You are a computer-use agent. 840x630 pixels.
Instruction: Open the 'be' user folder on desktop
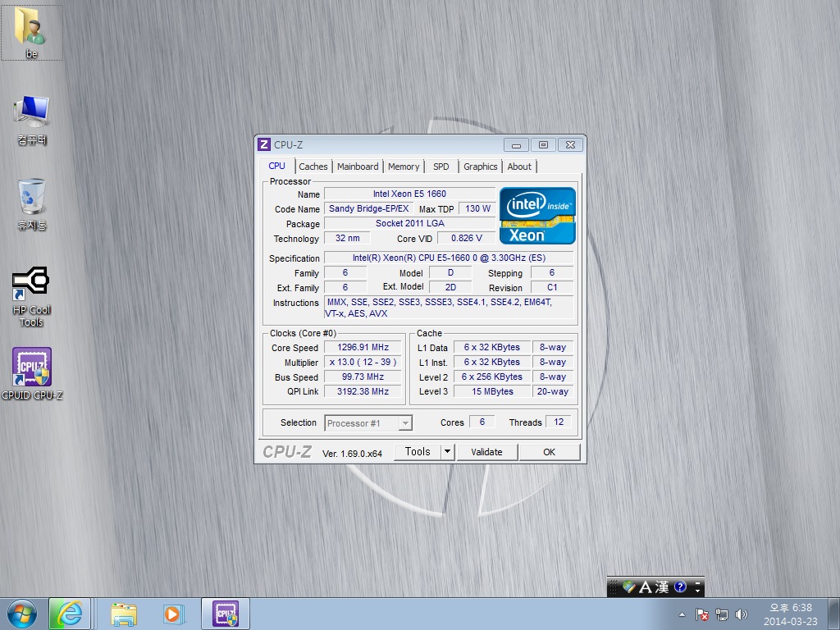pyautogui.click(x=32, y=31)
